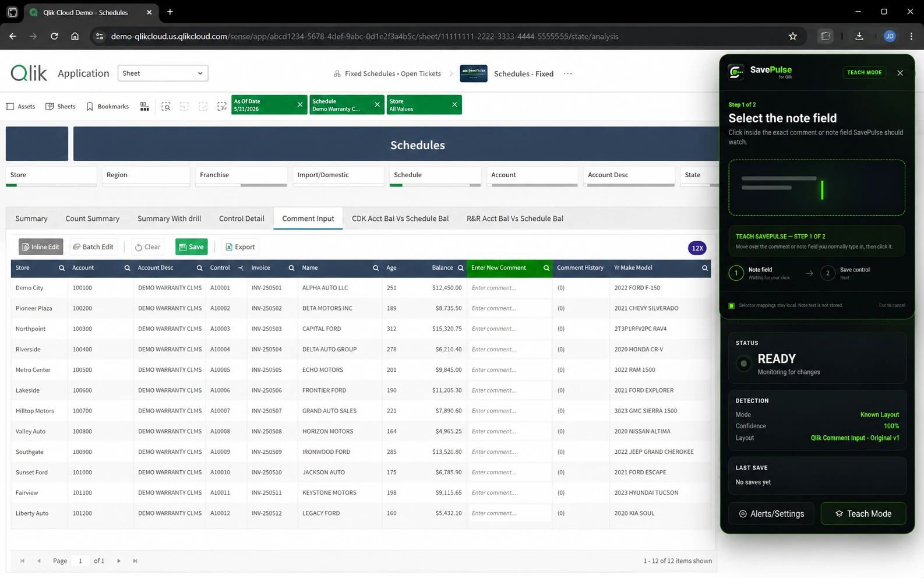Edit the page number field
Viewport: 924px width, 578px height.
(x=80, y=561)
